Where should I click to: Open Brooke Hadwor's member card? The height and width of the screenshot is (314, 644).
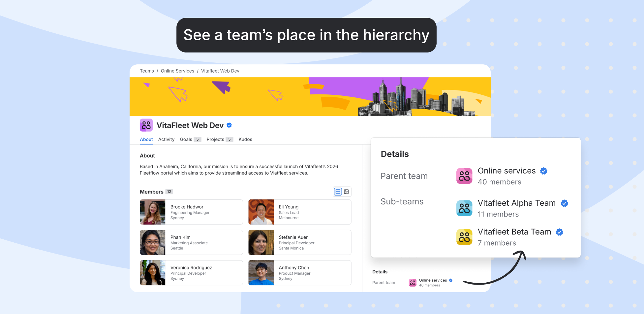pos(191,212)
